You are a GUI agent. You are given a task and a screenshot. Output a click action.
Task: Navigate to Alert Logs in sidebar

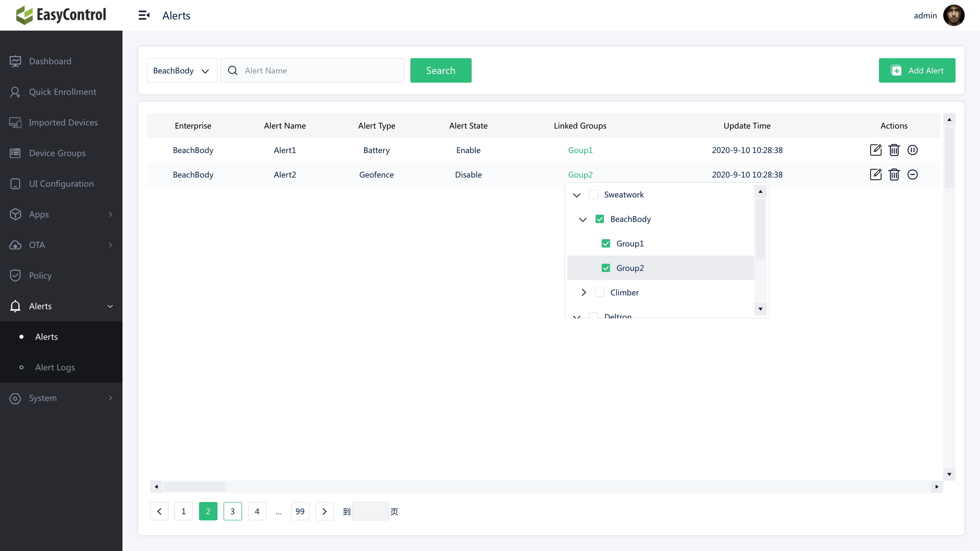(x=55, y=367)
